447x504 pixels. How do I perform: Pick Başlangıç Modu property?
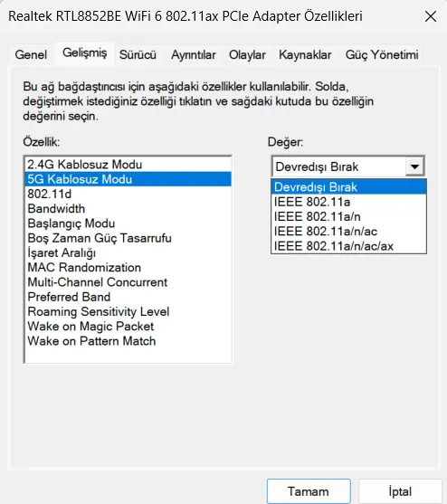point(128,223)
